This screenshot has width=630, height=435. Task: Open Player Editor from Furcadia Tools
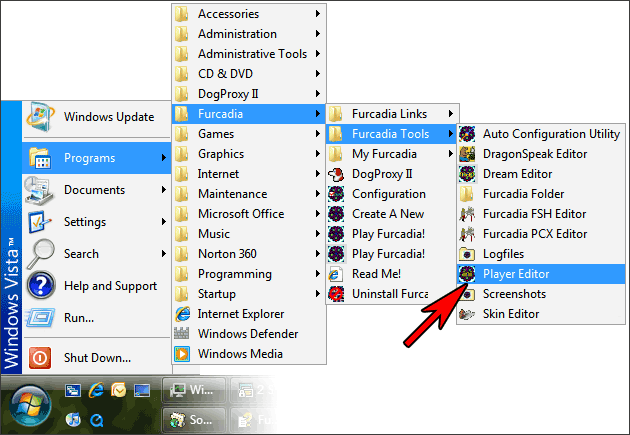coord(541,274)
